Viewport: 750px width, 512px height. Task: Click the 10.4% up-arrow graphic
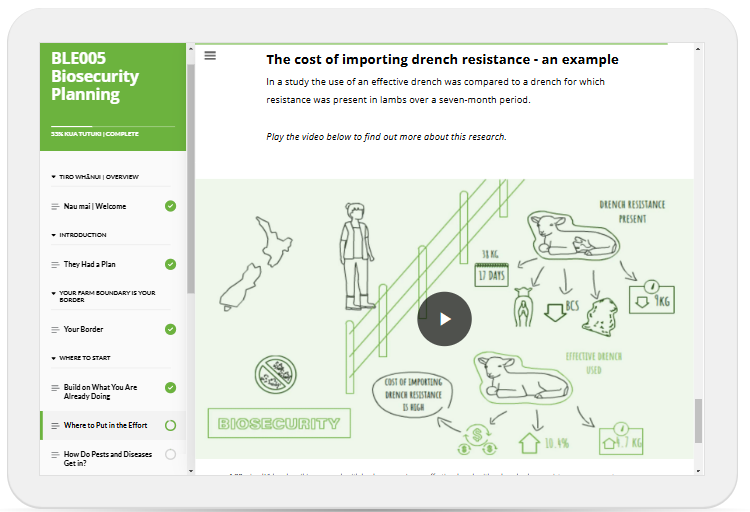click(x=544, y=443)
